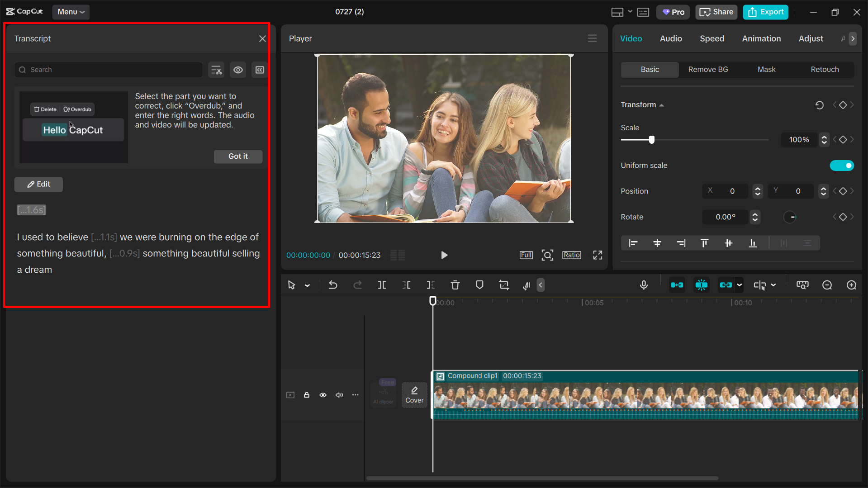Click the Scale value stepper
The height and width of the screenshot is (488, 868).
pos(824,140)
